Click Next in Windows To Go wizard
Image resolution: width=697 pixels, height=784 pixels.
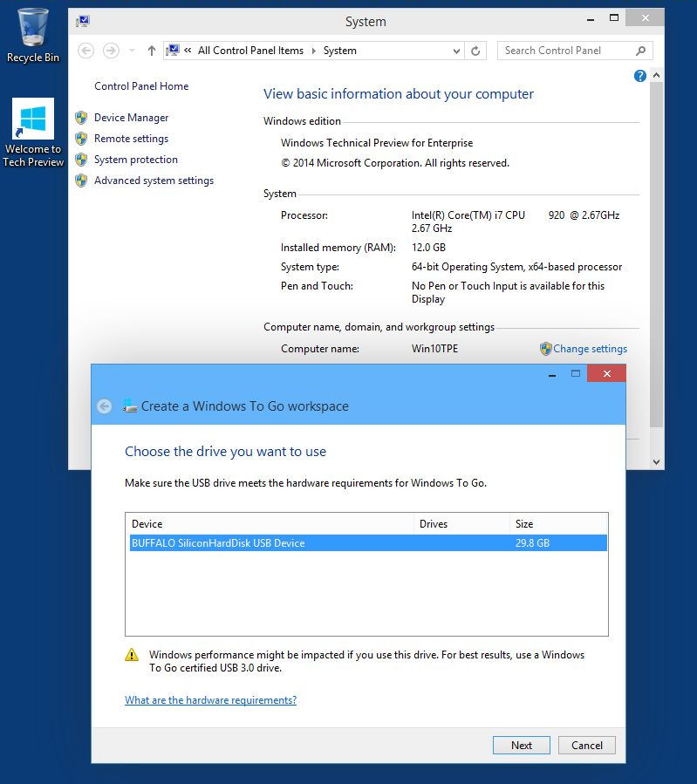pos(522,745)
